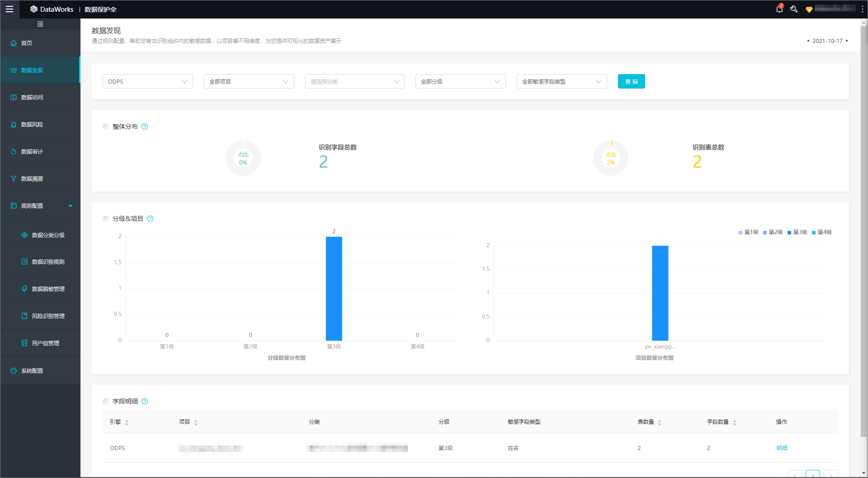Toggle 第2级 legend series
868x478 pixels.
pos(773,232)
